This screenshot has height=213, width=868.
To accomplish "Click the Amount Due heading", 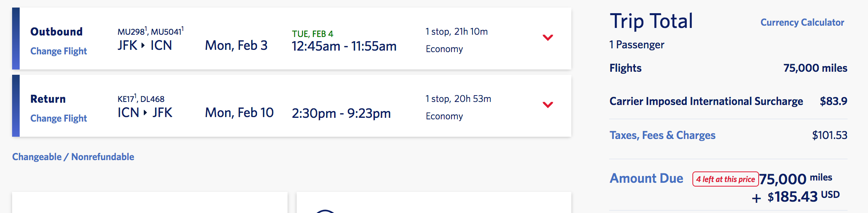I will coord(646,178).
